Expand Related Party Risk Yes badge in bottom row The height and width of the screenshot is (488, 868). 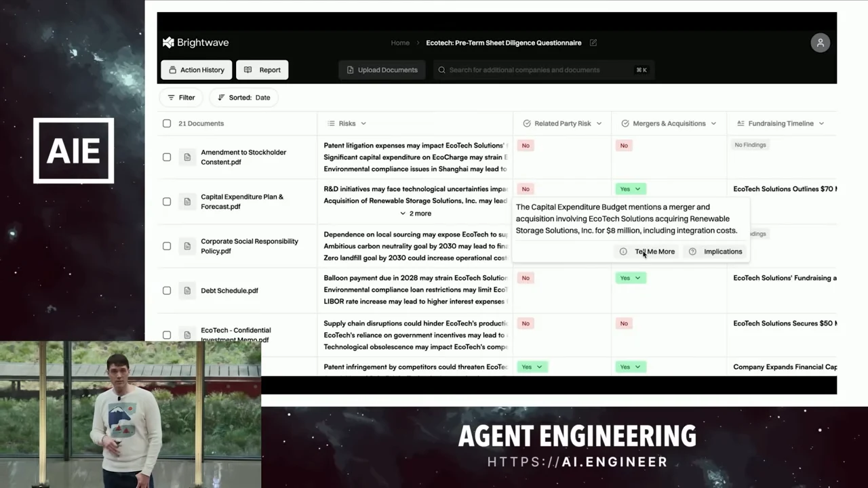point(532,367)
